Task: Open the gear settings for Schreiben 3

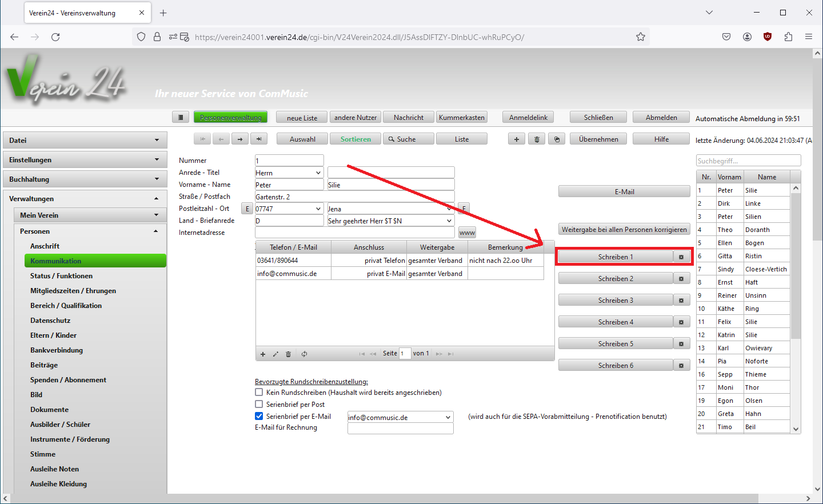Action: coord(681,301)
